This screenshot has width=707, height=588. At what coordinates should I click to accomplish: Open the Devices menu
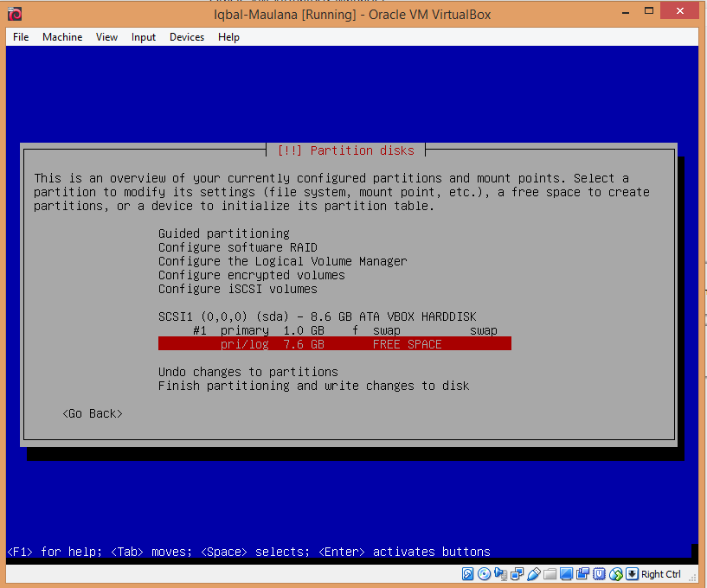coord(187,37)
